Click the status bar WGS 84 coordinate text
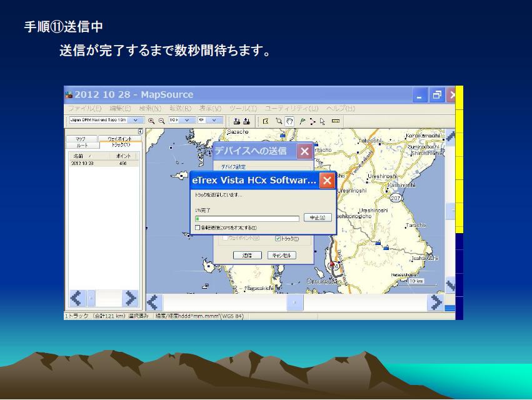532x400 pixels. coord(199,316)
